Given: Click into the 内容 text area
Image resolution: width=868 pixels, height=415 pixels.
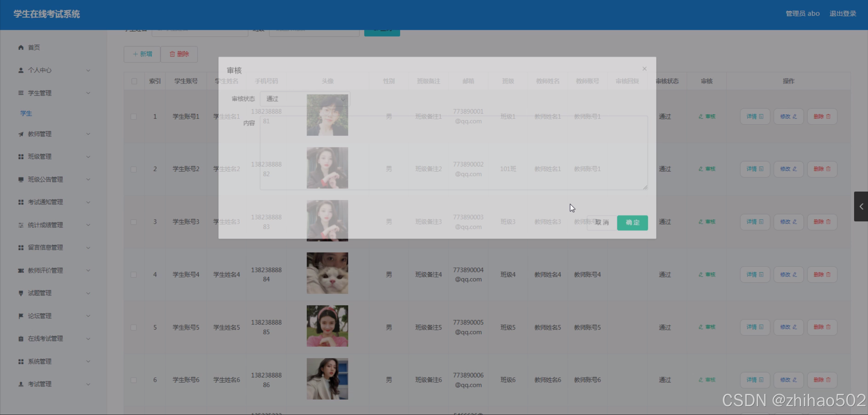Looking at the screenshot, I should [454, 153].
